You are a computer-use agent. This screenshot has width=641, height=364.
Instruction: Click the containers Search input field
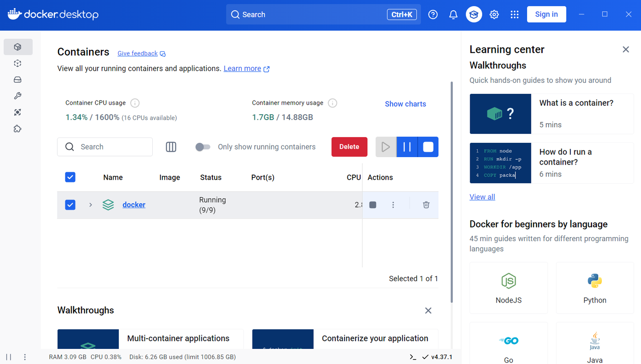pyautogui.click(x=111, y=147)
